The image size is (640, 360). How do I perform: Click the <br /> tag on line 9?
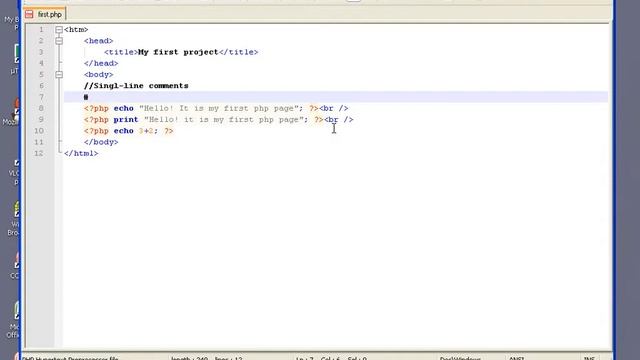pos(339,120)
